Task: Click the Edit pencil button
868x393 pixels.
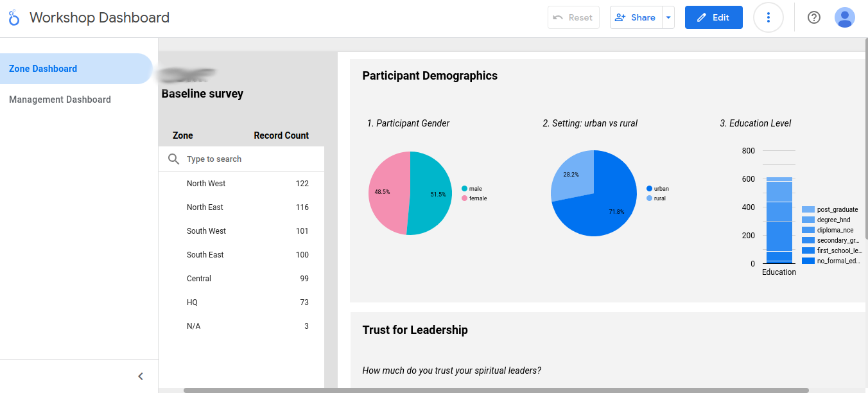Action: click(713, 18)
